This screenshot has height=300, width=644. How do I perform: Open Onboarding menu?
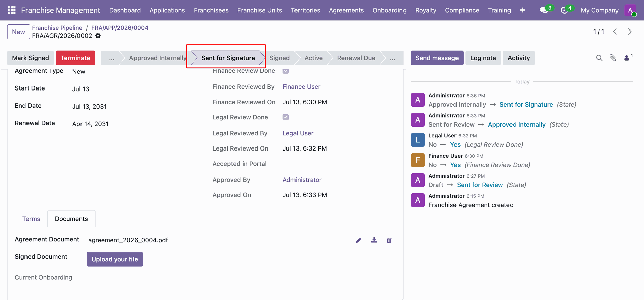(x=389, y=10)
